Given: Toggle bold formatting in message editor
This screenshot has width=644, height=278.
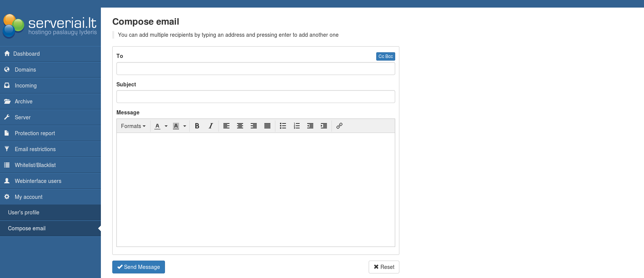Looking at the screenshot, I should [x=197, y=126].
